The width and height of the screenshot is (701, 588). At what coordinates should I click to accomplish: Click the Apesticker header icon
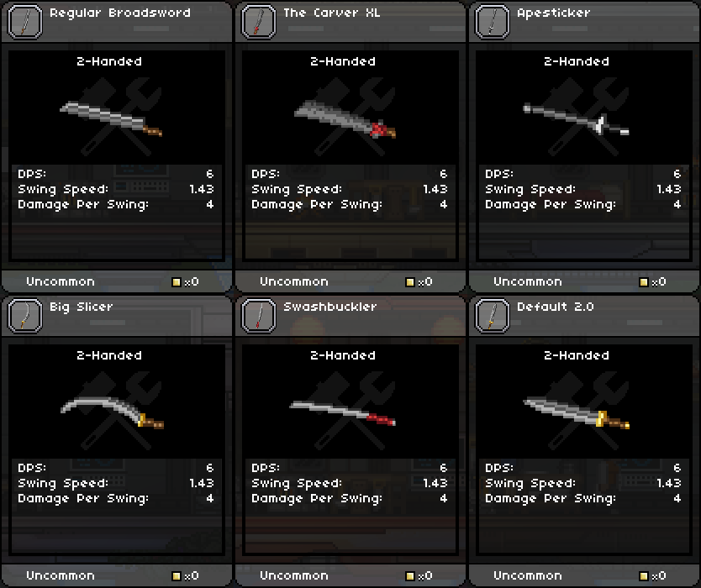493,22
